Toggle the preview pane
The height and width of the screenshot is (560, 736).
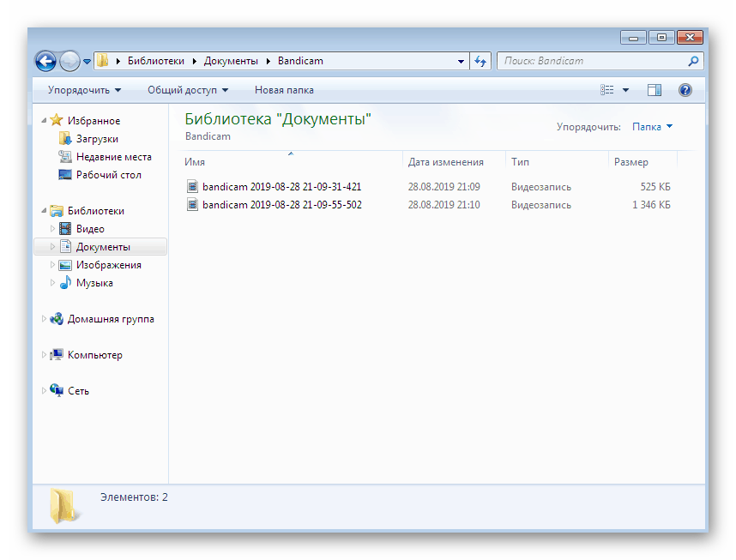tap(655, 89)
